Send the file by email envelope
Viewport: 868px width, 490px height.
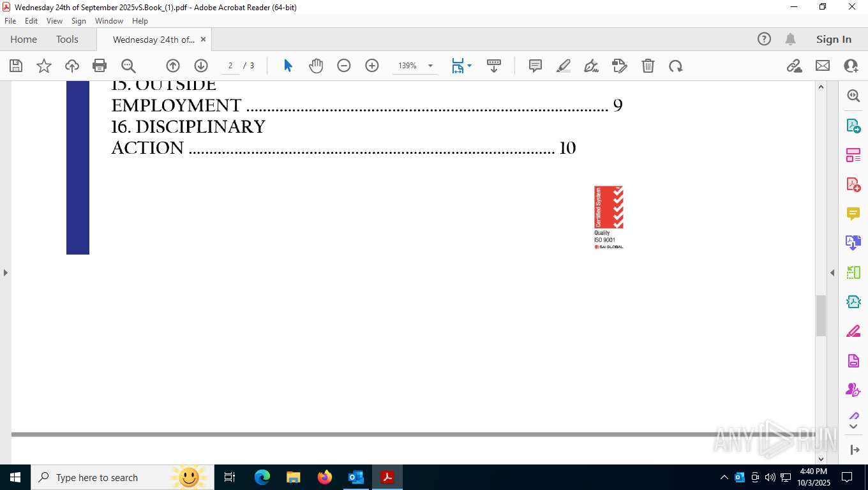click(x=823, y=66)
